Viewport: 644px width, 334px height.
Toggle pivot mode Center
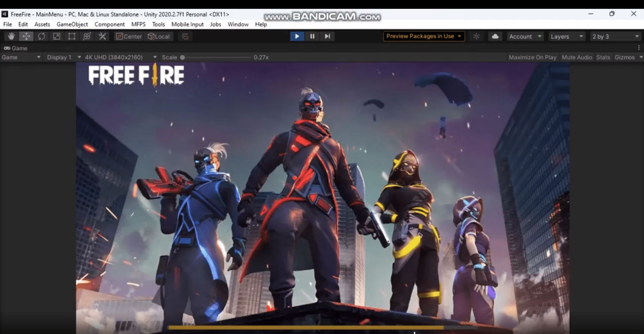[129, 36]
